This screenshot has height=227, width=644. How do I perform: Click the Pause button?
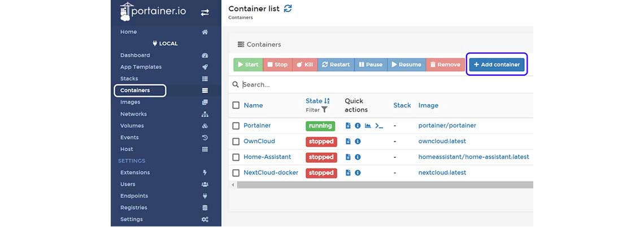(371, 65)
